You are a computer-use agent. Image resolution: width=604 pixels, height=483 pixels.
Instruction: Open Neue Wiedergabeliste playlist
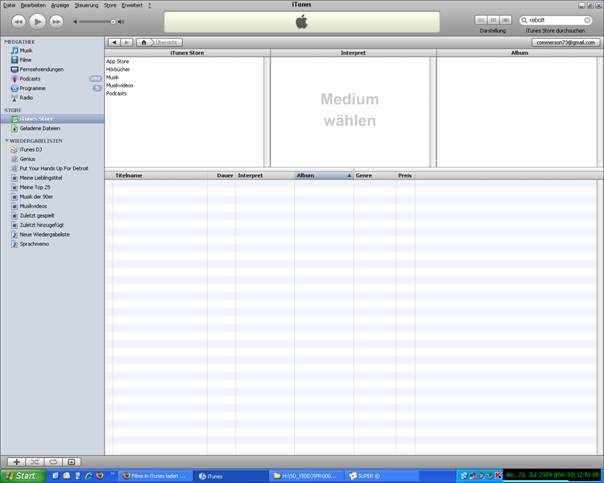pyautogui.click(x=45, y=234)
